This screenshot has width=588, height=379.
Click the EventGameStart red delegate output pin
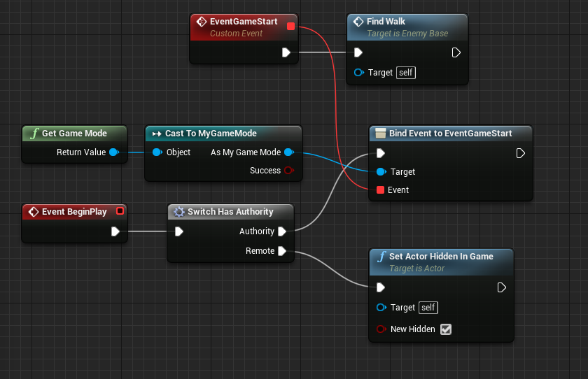tap(290, 26)
